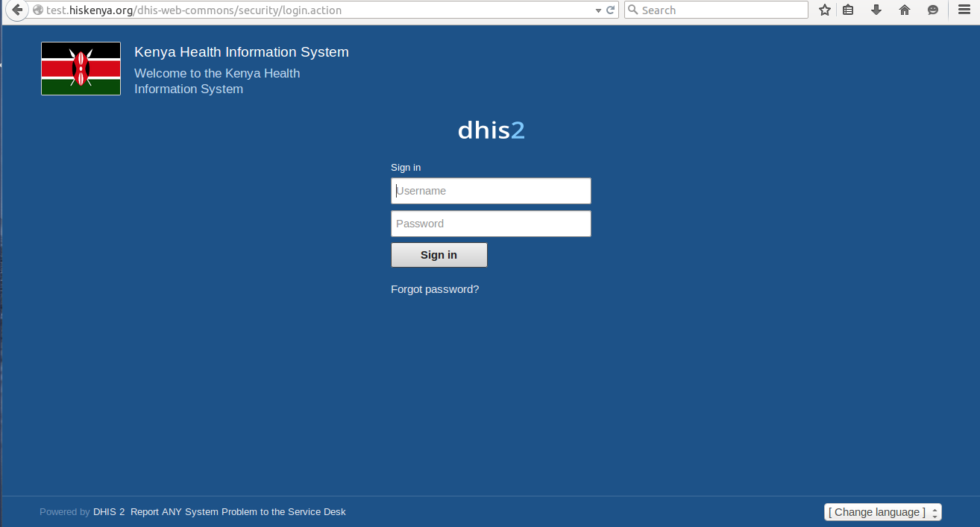Open the DHIS 2 footer link
980x527 pixels.
(109, 512)
